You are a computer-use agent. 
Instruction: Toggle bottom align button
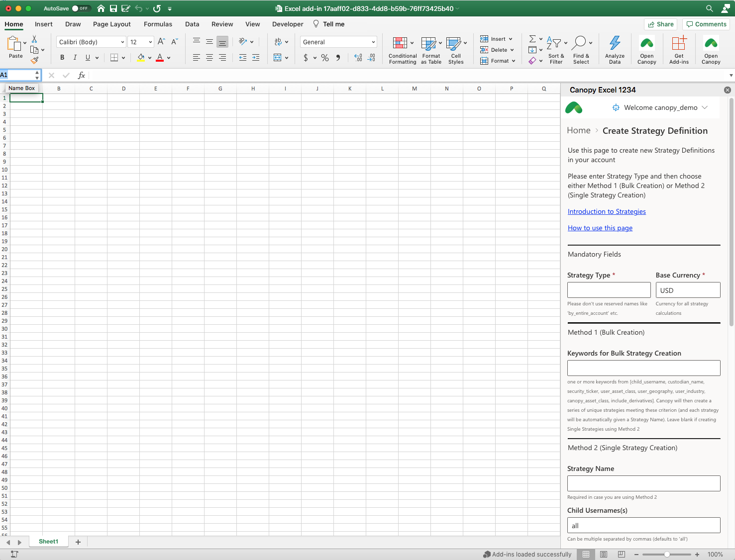click(x=222, y=42)
